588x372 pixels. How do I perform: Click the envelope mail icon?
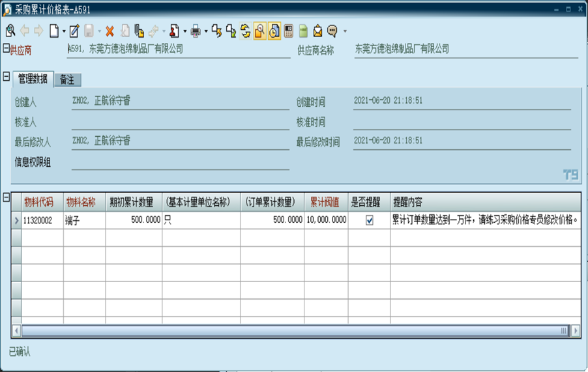point(317,31)
